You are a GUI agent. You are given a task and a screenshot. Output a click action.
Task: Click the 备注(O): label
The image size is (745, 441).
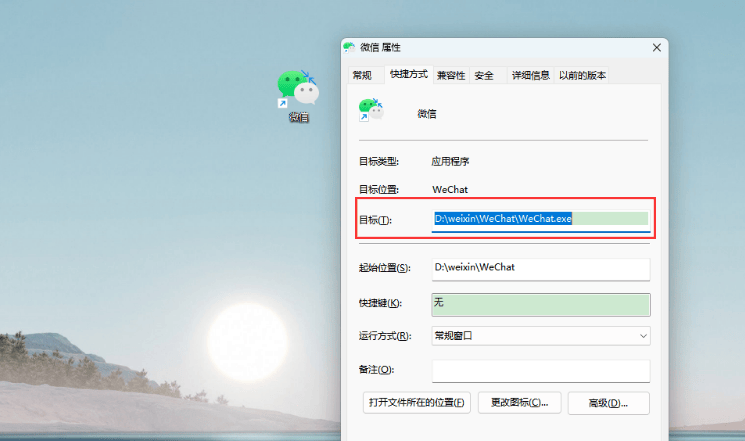[376, 369]
